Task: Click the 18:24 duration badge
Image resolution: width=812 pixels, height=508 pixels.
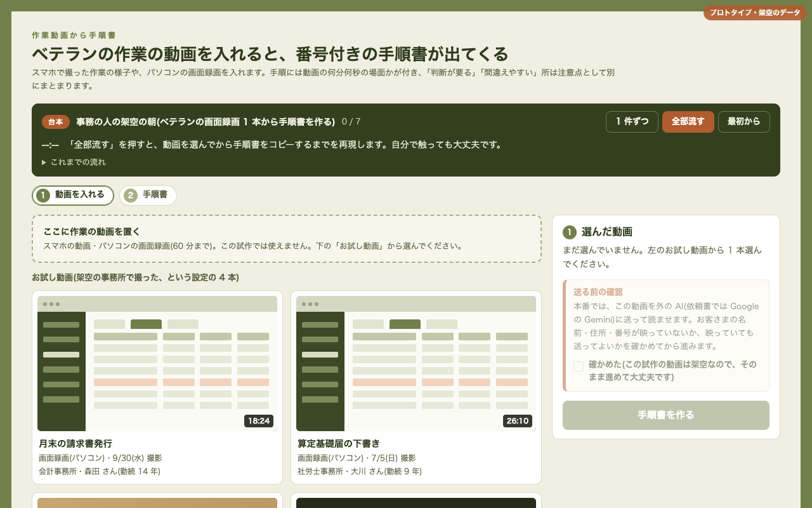Action: [259, 421]
